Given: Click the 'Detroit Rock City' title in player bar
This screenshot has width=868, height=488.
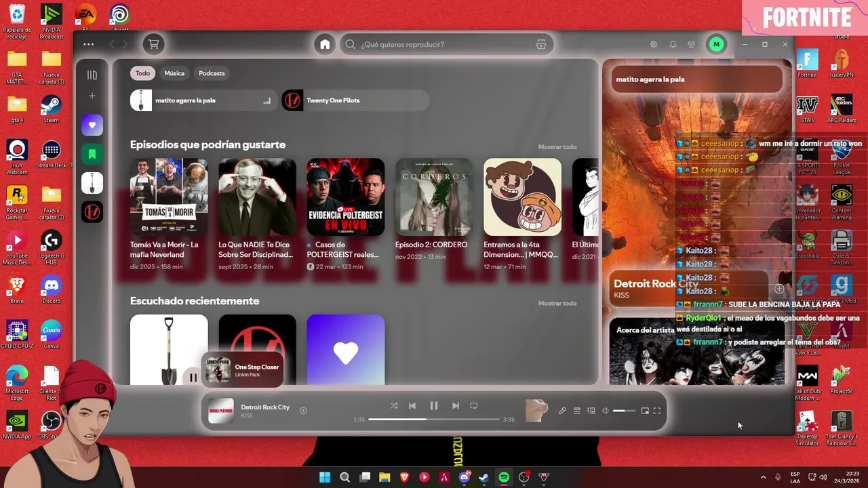Looking at the screenshot, I should (265, 407).
